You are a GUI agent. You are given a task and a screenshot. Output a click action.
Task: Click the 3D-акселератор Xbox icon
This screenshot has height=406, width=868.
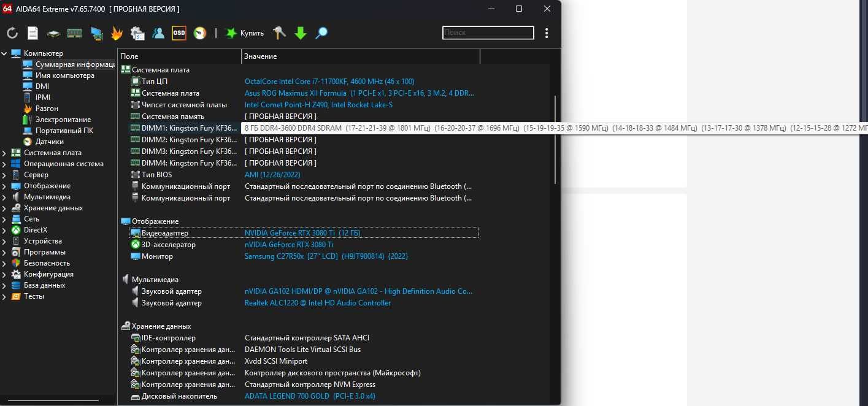pos(136,245)
